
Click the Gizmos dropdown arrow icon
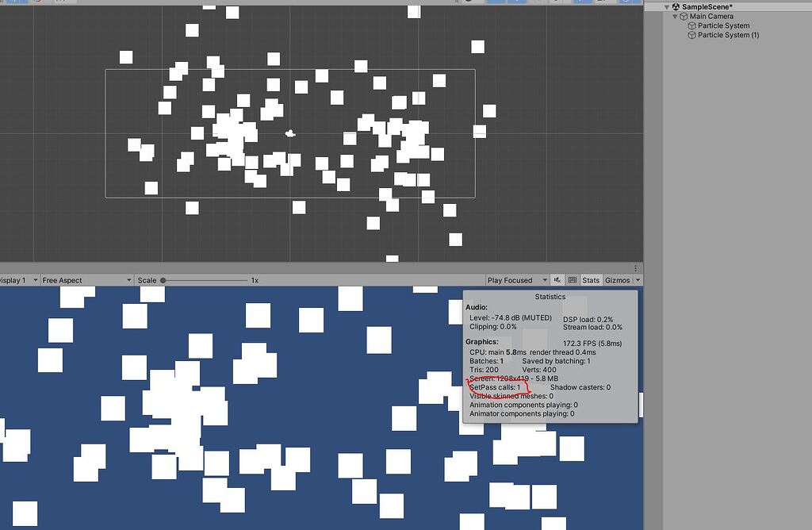point(638,279)
